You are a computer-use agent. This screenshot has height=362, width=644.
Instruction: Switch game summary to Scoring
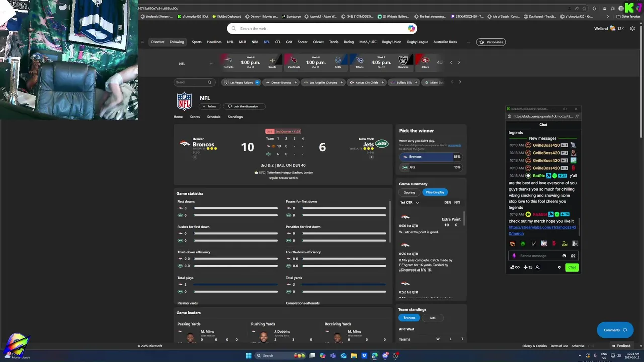pos(409,192)
